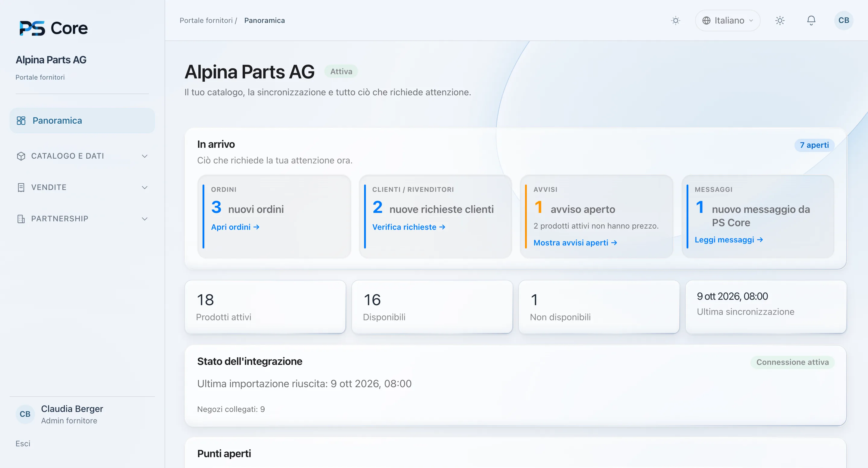Viewport: 868px width, 468px height.
Task: Click the Claudia Berger name
Action: click(72, 409)
